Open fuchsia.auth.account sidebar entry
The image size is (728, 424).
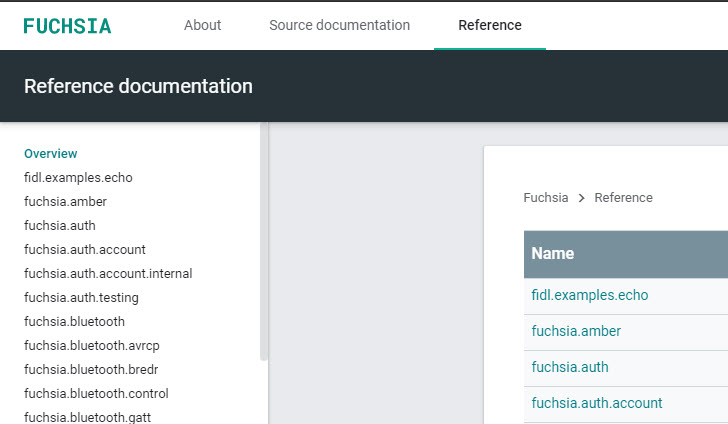click(x=84, y=250)
